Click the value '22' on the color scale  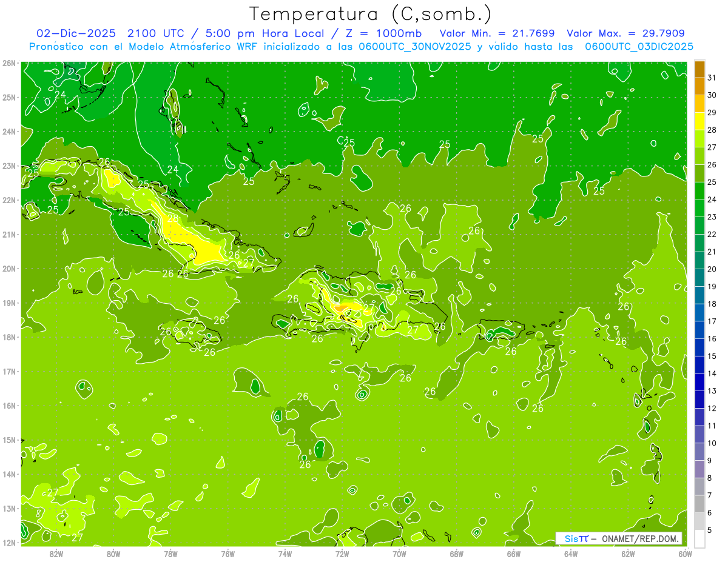(712, 234)
